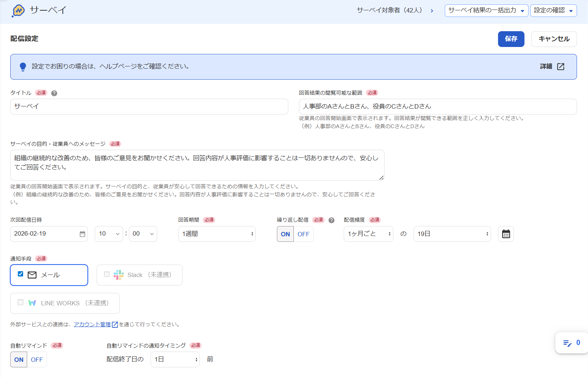Viewport: 588px width, 378px height.
Task: Click the 配信終了日の text
Action: click(x=125, y=359)
